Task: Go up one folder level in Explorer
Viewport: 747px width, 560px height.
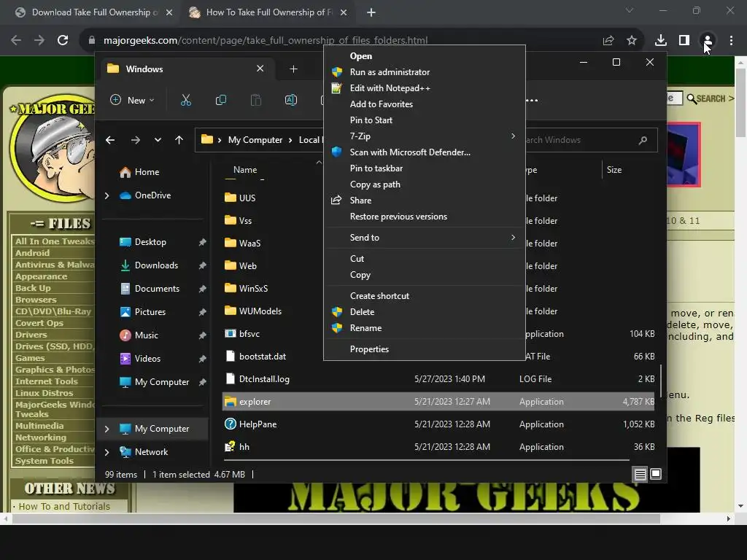Action: coord(179,140)
